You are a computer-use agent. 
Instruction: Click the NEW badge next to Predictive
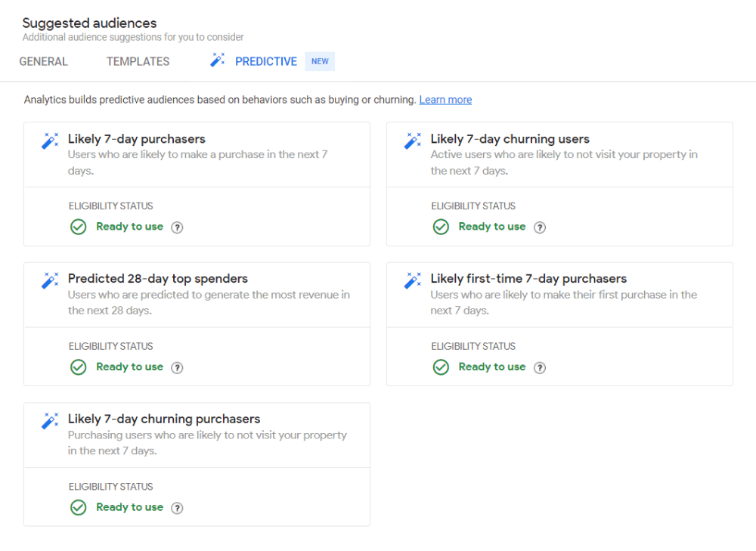click(x=320, y=61)
